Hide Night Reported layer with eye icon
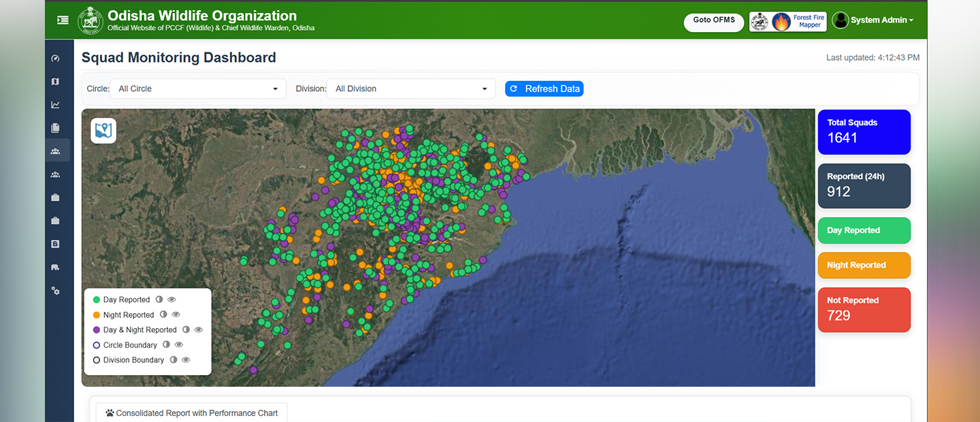The height and width of the screenshot is (422, 980). tap(176, 314)
